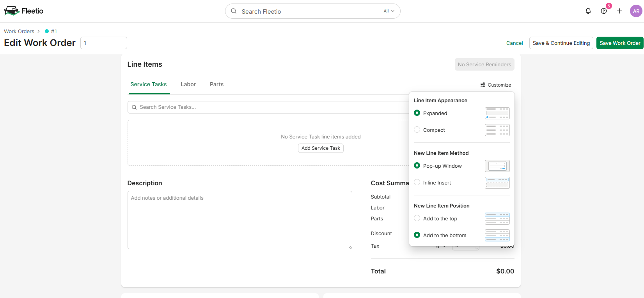Select Add to the bottom radio button
Screen dimensions: 644x298
[x=417, y=235]
